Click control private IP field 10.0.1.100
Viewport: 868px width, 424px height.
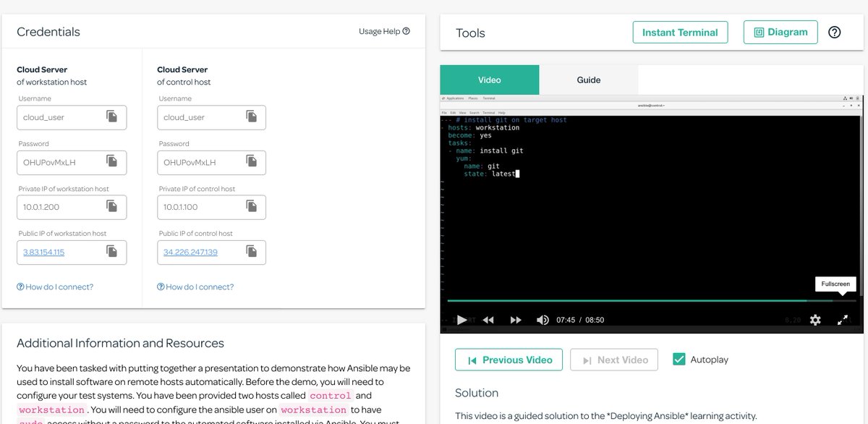tap(211, 207)
